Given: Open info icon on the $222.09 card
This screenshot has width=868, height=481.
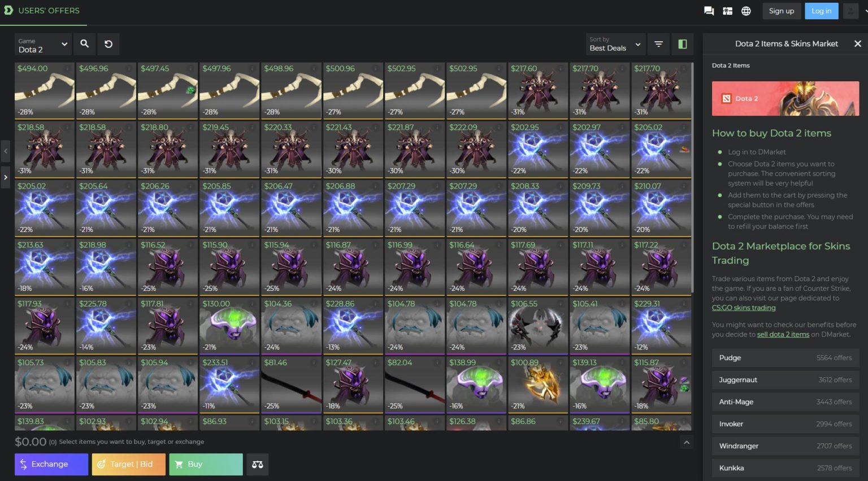Looking at the screenshot, I should [499, 128].
